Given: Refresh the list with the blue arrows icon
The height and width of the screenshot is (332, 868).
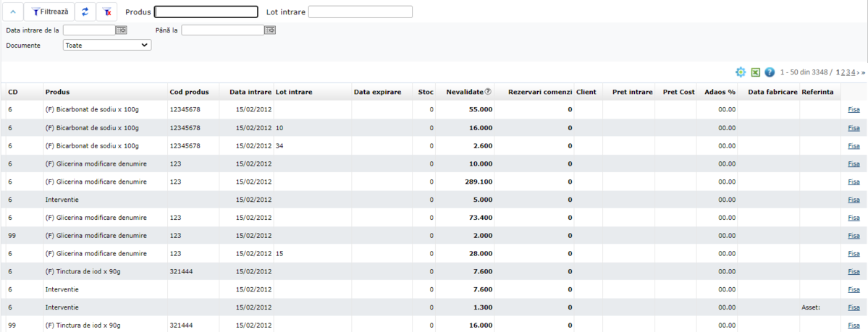Looking at the screenshot, I should point(85,12).
